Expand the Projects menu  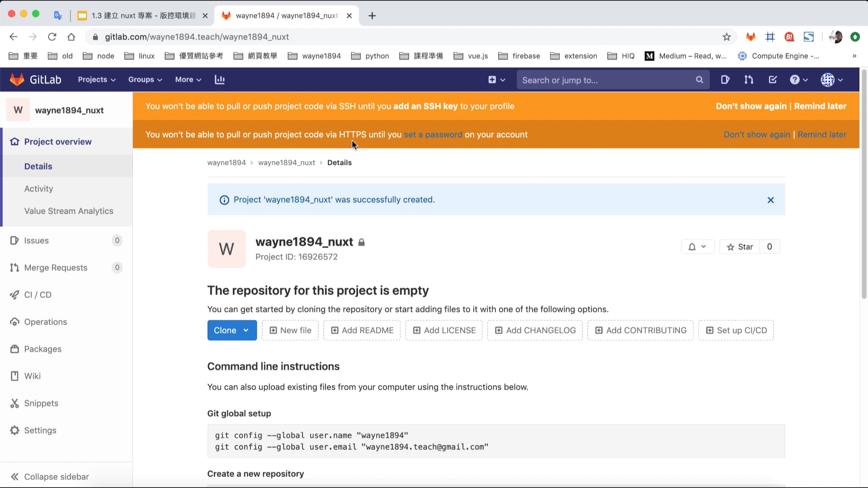(96, 80)
